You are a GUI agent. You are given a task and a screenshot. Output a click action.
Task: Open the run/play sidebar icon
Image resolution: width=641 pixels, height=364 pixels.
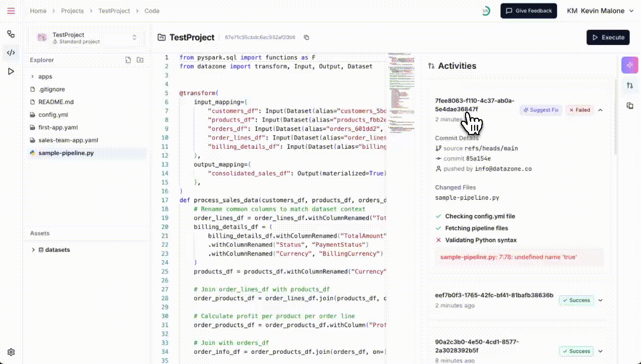(x=11, y=71)
